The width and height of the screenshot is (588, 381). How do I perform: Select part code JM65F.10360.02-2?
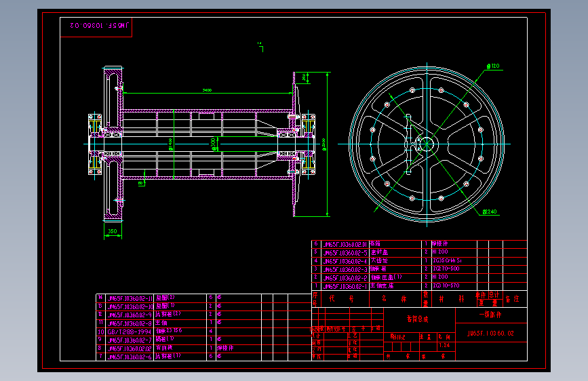pyautogui.click(x=345, y=278)
